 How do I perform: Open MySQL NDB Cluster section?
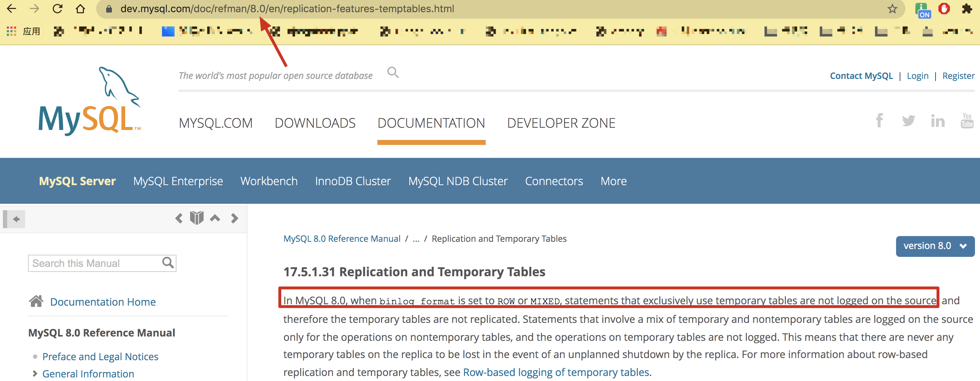point(458,181)
